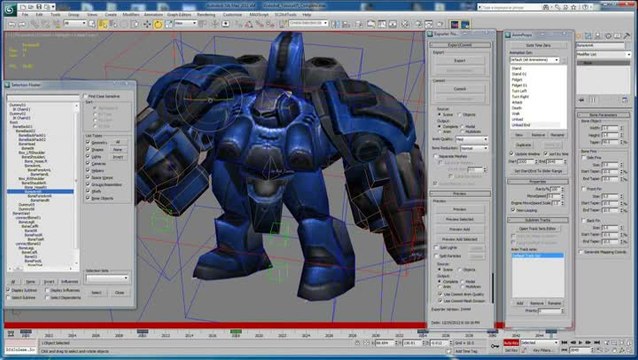The image size is (638, 360).
Task: Open the View reference coordinate dropdown
Action: point(186,24)
